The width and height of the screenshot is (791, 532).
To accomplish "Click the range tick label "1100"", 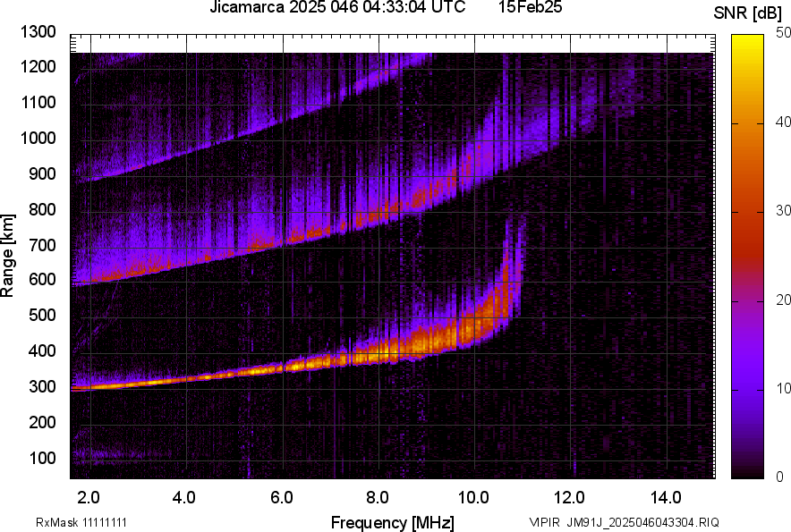I will [38, 102].
